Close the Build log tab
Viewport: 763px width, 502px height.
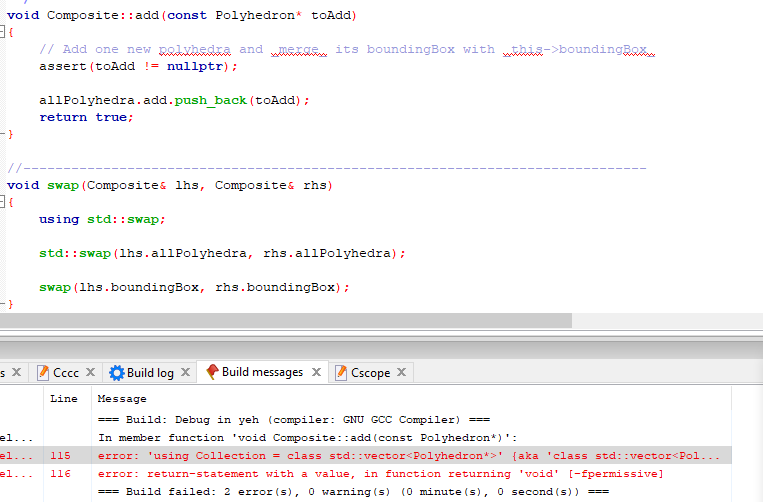[x=185, y=372]
